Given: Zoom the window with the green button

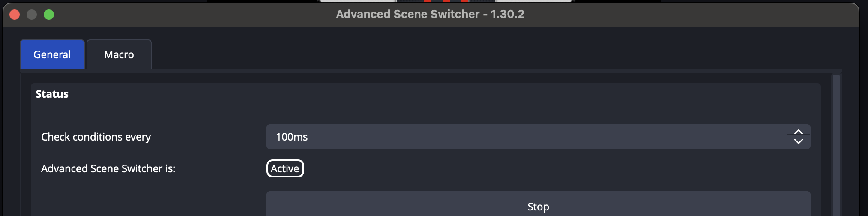Looking at the screenshot, I should click(x=49, y=15).
